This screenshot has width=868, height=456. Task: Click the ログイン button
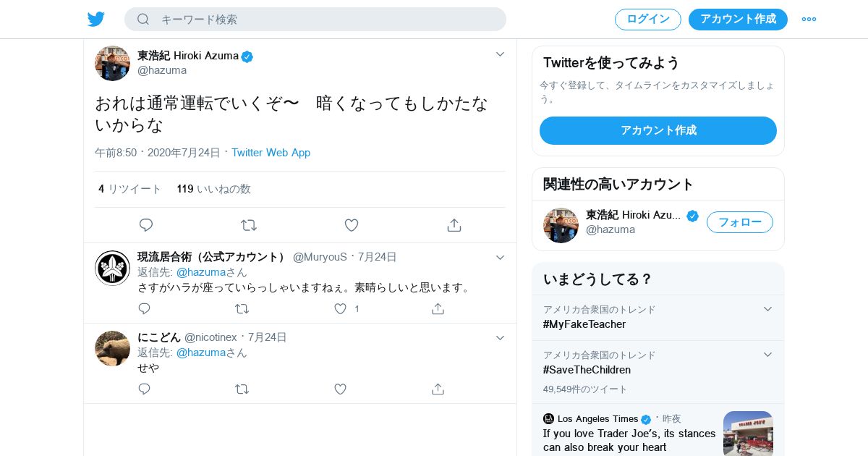[x=647, y=20]
